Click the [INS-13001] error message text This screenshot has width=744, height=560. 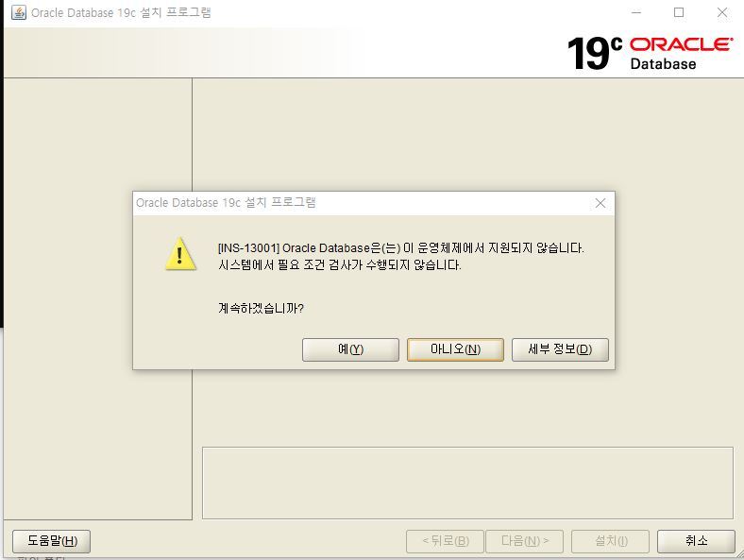point(401,248)
